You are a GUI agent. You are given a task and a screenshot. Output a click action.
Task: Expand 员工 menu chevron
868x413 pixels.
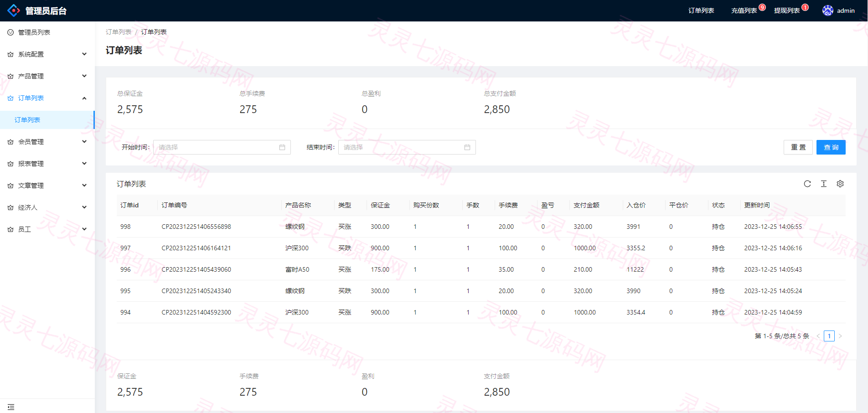84,229
